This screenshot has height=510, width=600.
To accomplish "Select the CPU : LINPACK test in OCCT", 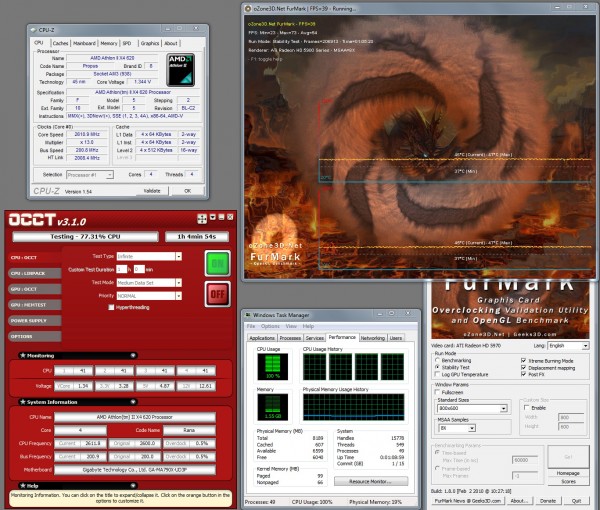I will pos(34,273).
